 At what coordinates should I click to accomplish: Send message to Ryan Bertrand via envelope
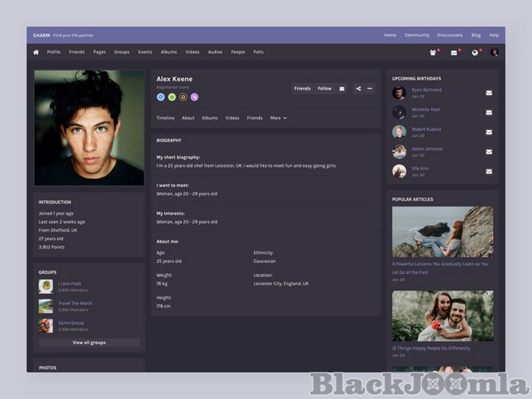coord(489,93)
